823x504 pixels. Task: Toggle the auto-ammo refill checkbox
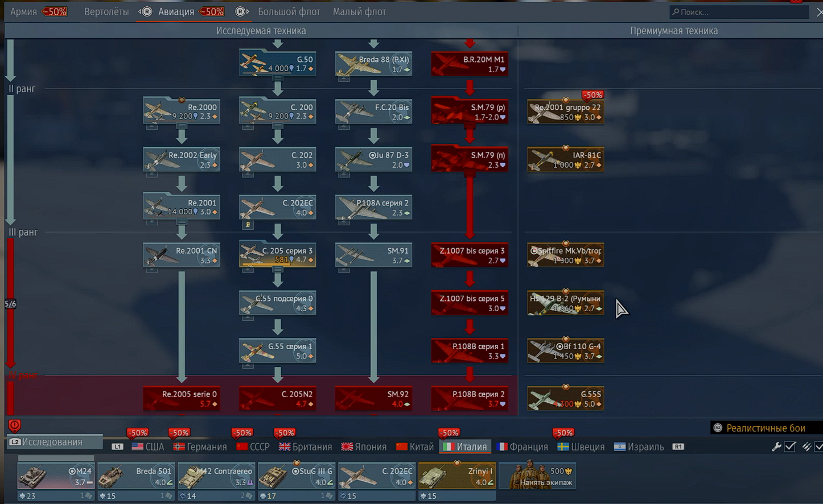click(819, 447)
